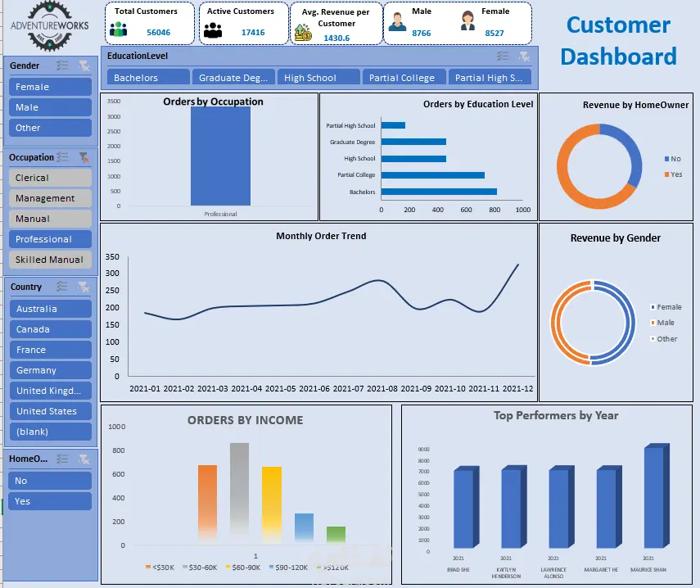The width and height of the screenshot is (700, 588).
Task: Select Bachelors education level
Action: pyautogui.click(x=148, y=77)
